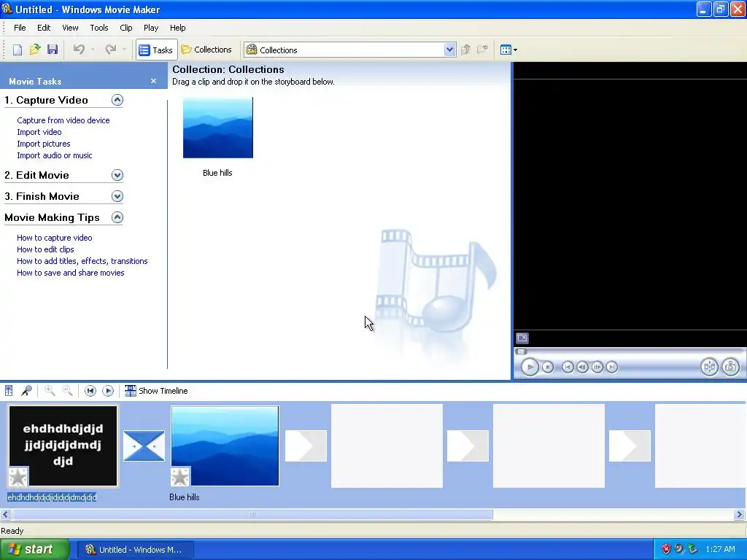Click Import audio or music link
The height and width of the screenshot is (560, 747).
pyautogui.click(x=54, y=155)
